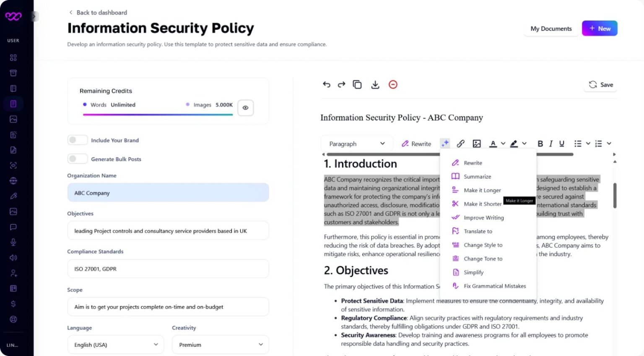Open the microphone icon in sidebar
The image size is (644, 356).
13,242
